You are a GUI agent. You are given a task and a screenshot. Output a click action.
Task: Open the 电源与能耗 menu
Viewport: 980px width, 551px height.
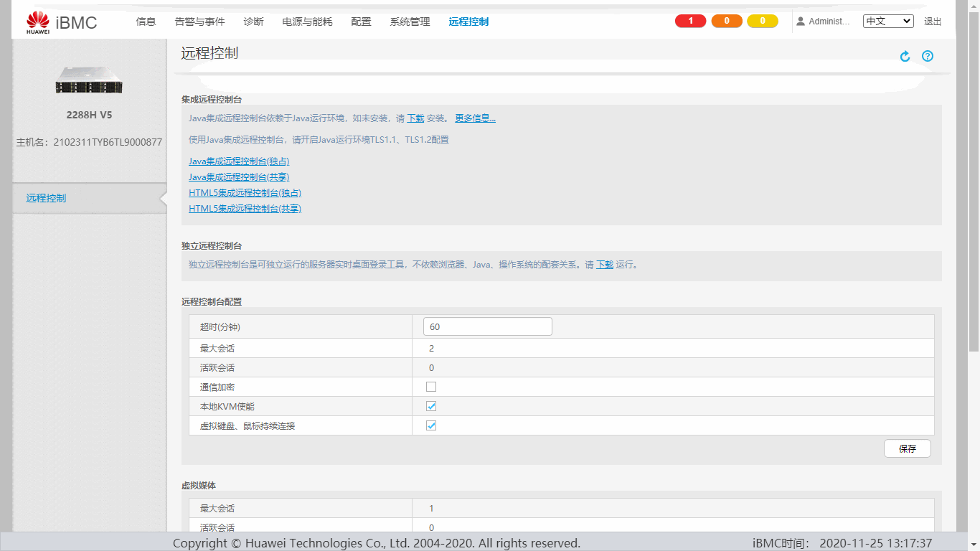pyautogui.click(x=307, y=22)
